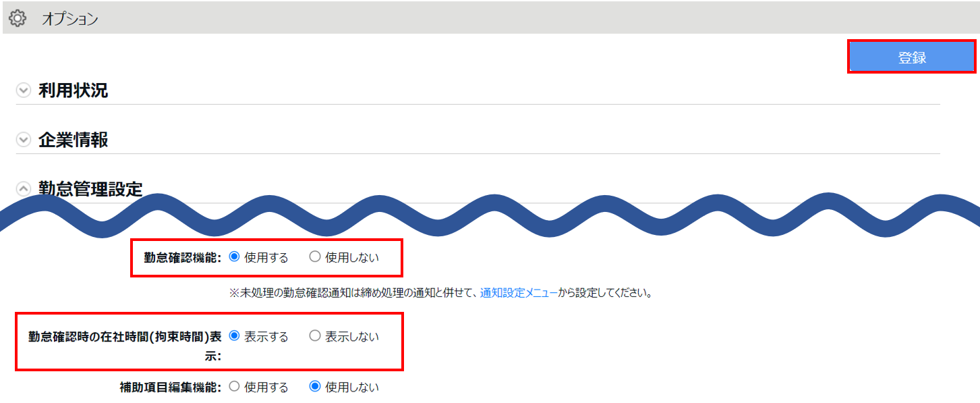This screenshot has width=980, height=403.
Task: Expand the 企業情報 section chevron
Action: 24,140
